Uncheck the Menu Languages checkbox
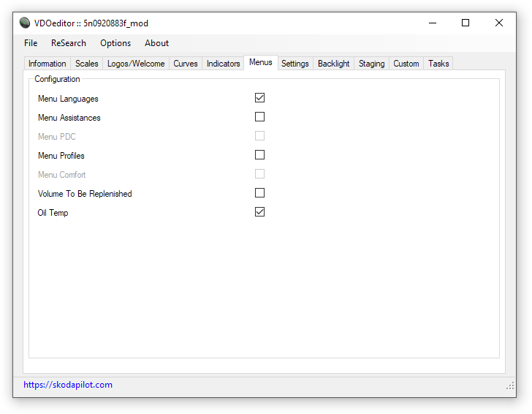This screenshot has height=414, width=532. tap(259, 98)
